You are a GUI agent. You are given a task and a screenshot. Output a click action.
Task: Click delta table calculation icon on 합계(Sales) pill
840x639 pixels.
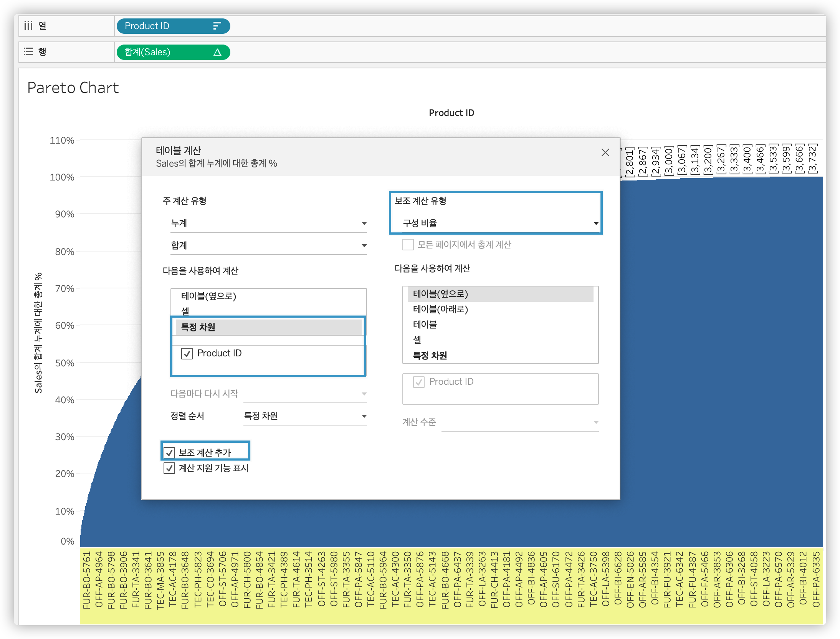(217, 52)
